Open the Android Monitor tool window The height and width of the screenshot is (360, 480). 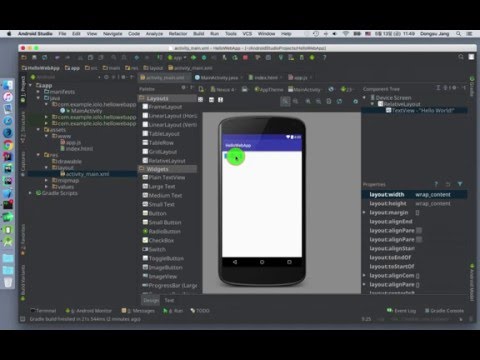tap(89, 311)
